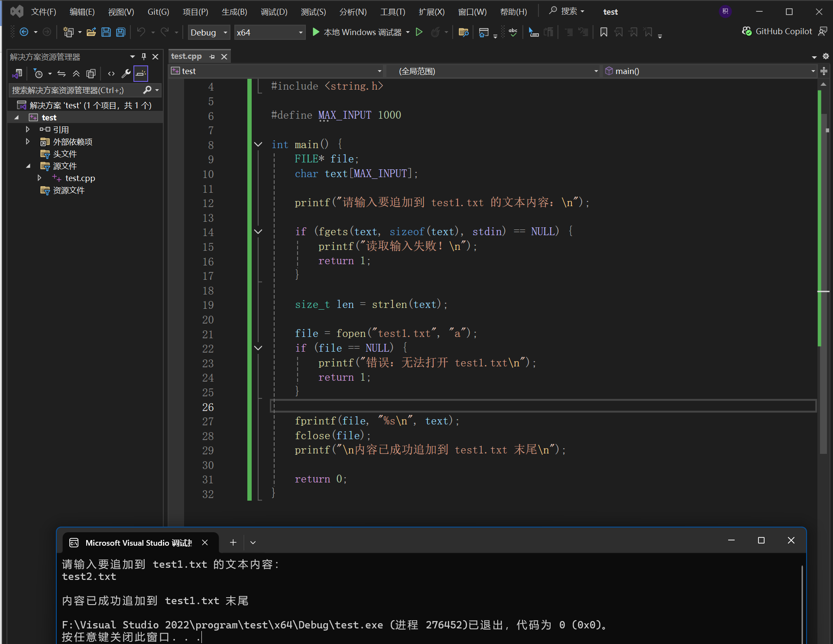Click the Save All toolbar icon

(121, 32)
